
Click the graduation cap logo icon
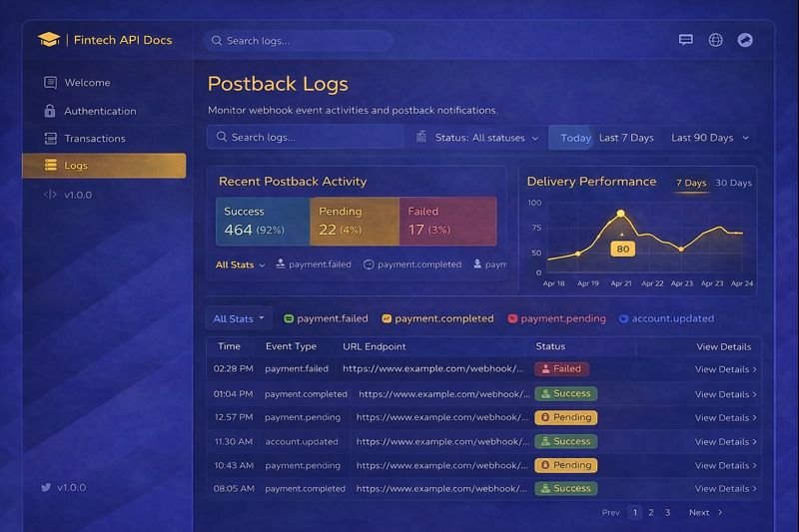click(x=49, y=40)
